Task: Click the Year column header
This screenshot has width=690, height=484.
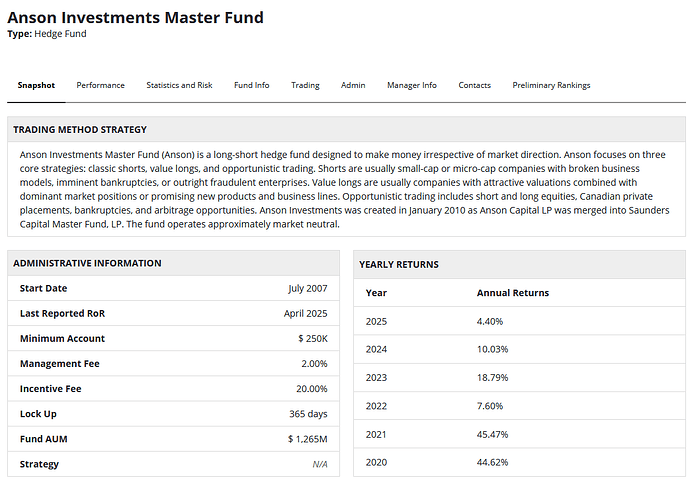Action: (376, 293)
